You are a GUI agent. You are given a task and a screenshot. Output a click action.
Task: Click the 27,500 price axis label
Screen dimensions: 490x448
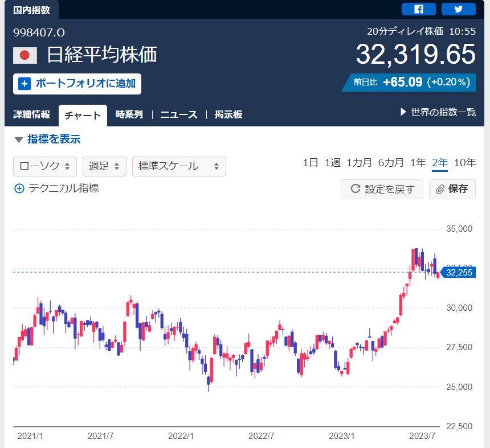(x=459, y=347)
